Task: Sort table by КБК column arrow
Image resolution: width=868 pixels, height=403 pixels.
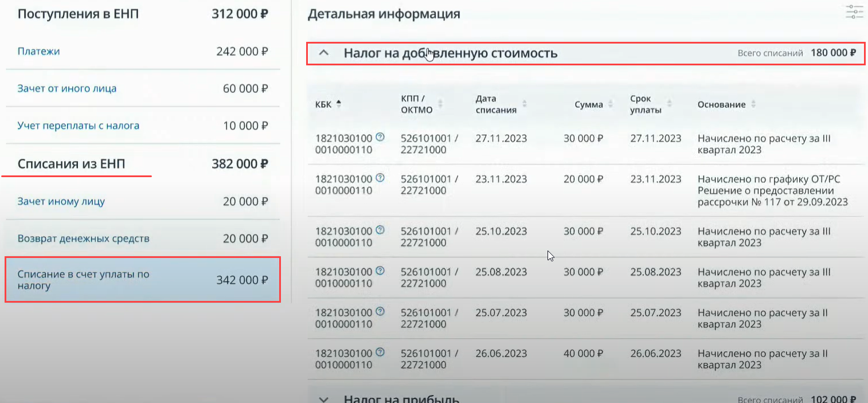Action: (338, 104)
